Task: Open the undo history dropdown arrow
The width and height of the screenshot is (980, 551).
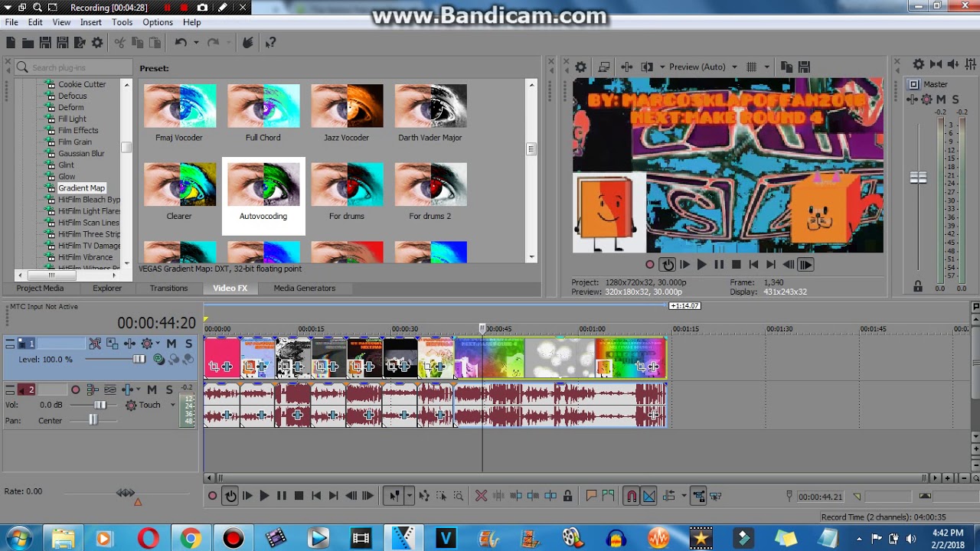Action: (x=196, y=43)
